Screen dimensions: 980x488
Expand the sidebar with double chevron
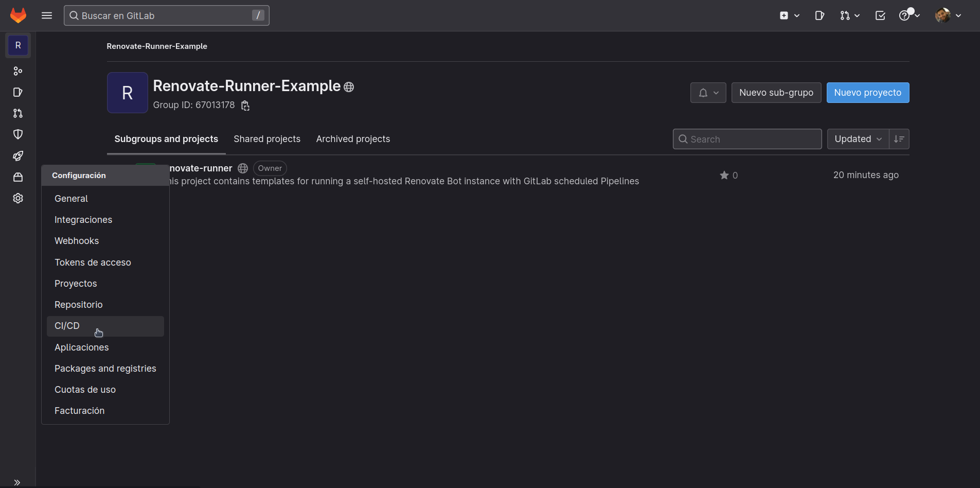[x=17, y=482]
